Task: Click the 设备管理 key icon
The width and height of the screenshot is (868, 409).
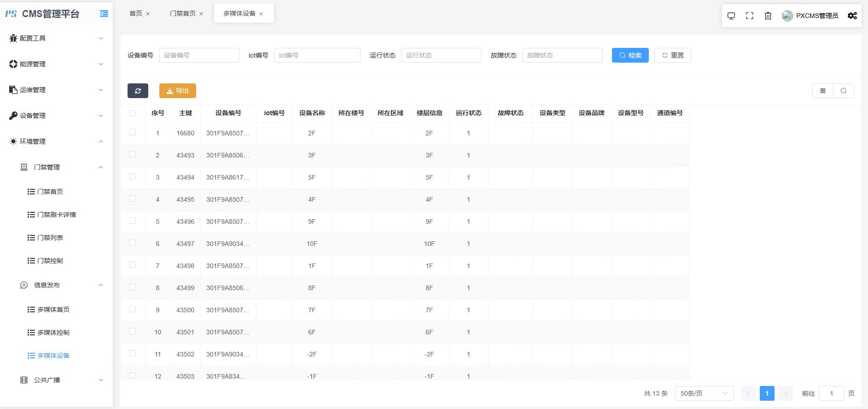Action: click(13, 116)
